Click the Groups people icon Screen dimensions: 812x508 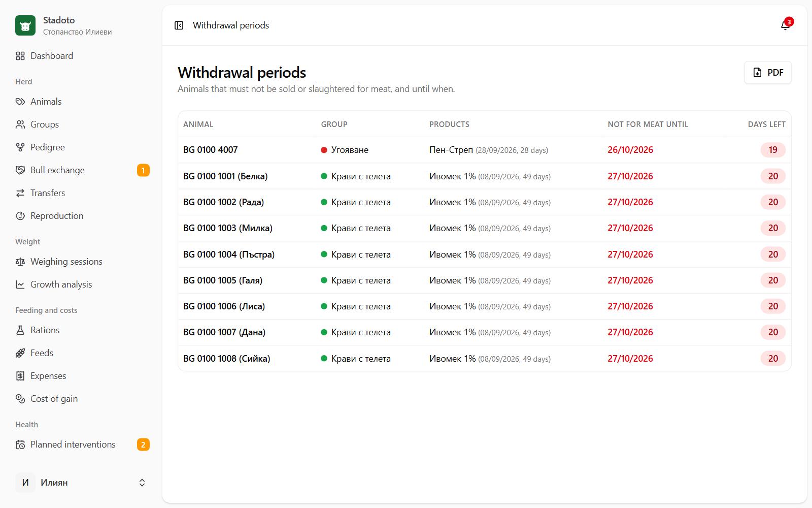(20, 124)
